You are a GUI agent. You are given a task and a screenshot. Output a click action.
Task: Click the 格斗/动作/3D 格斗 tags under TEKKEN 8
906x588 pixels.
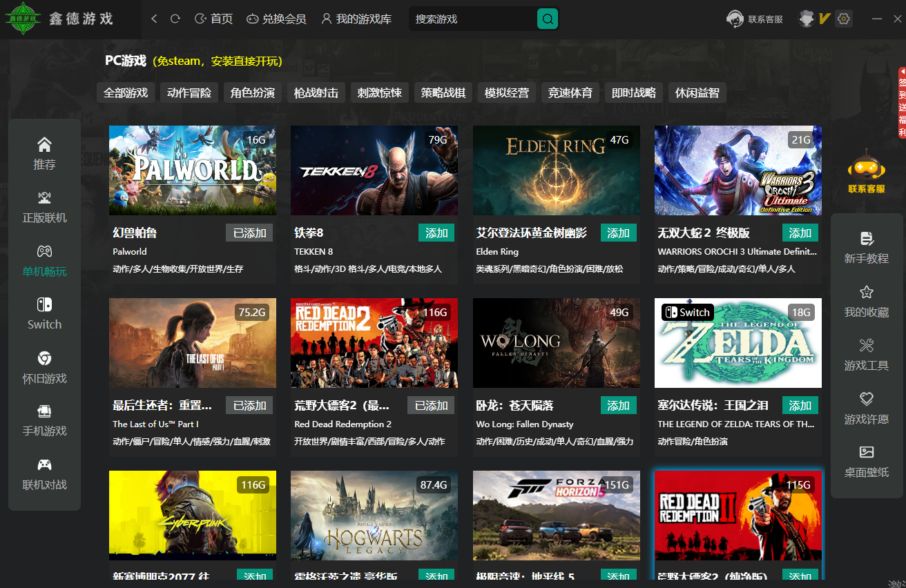pos(368,269)
